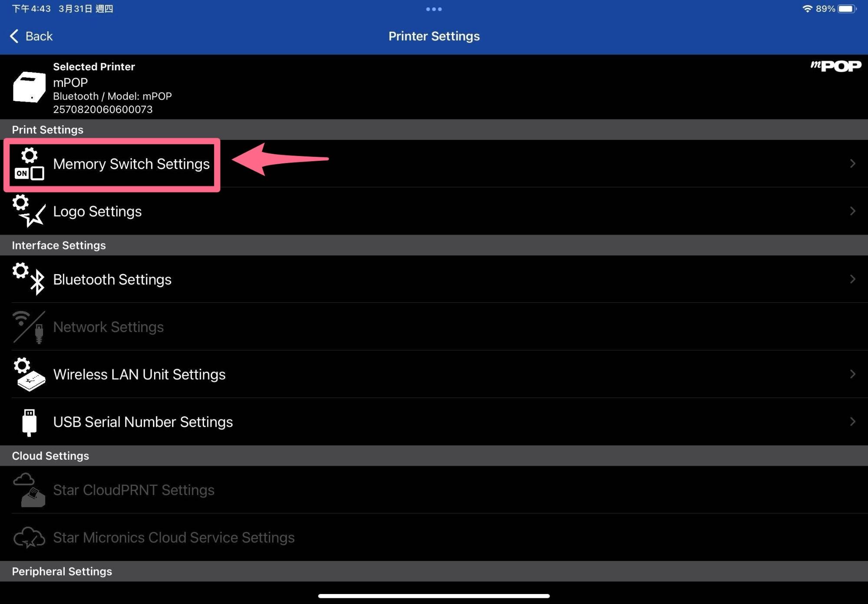Tap the Printer Settings title

[434, 36]
